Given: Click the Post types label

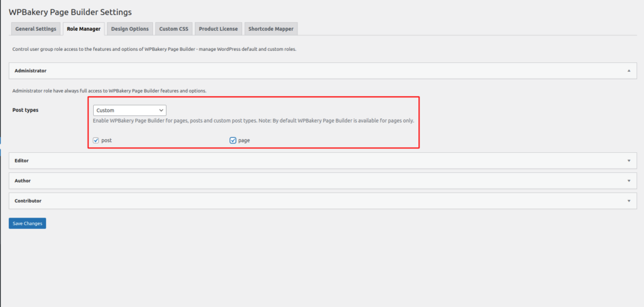Looking at the screenshot, I should (x=25, y=110).
